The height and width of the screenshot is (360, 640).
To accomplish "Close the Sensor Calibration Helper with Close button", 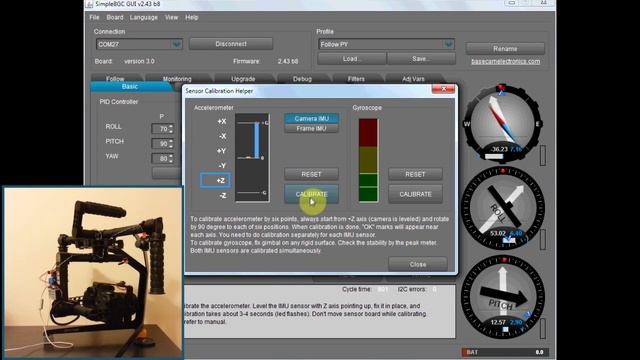I will [x=418, y=264].
